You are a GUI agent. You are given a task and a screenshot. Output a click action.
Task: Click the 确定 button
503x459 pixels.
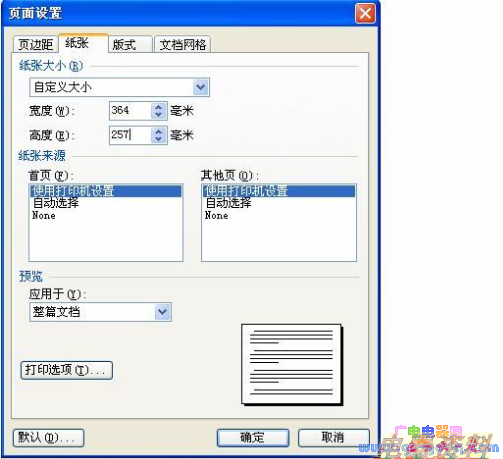point(253,438)
